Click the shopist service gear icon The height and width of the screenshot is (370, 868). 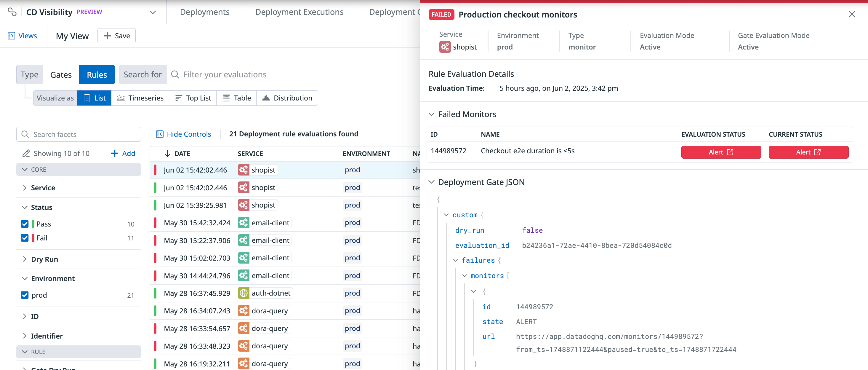coord(244,170)
